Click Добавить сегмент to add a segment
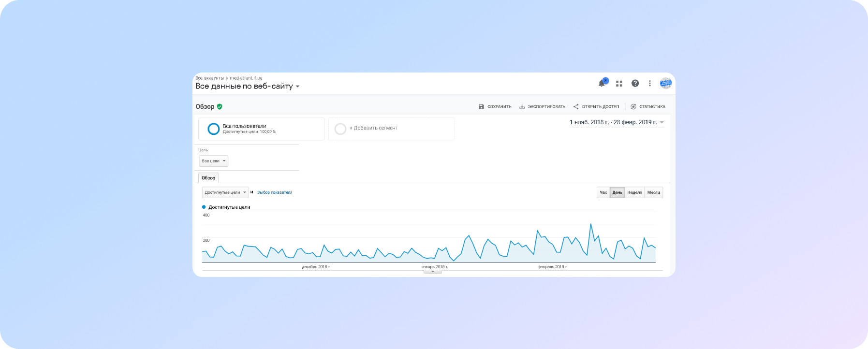Screen dimensions: 868x349 click(392, 129)
